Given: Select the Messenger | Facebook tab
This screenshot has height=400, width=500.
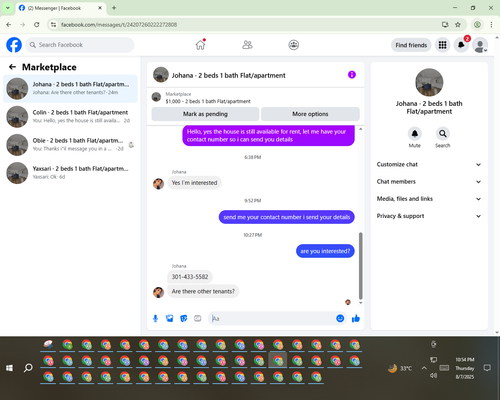Looking at the screenshot, I should [x=61, y=8].
